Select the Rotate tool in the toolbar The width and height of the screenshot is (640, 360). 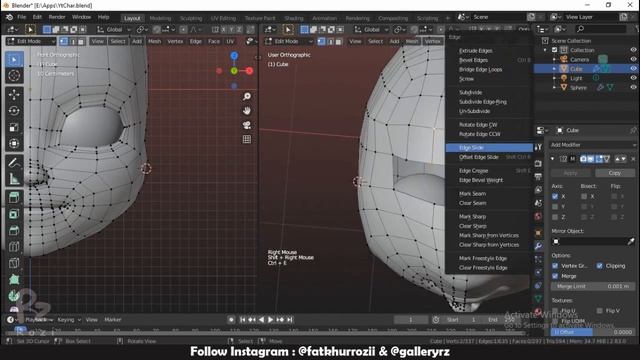14,111
